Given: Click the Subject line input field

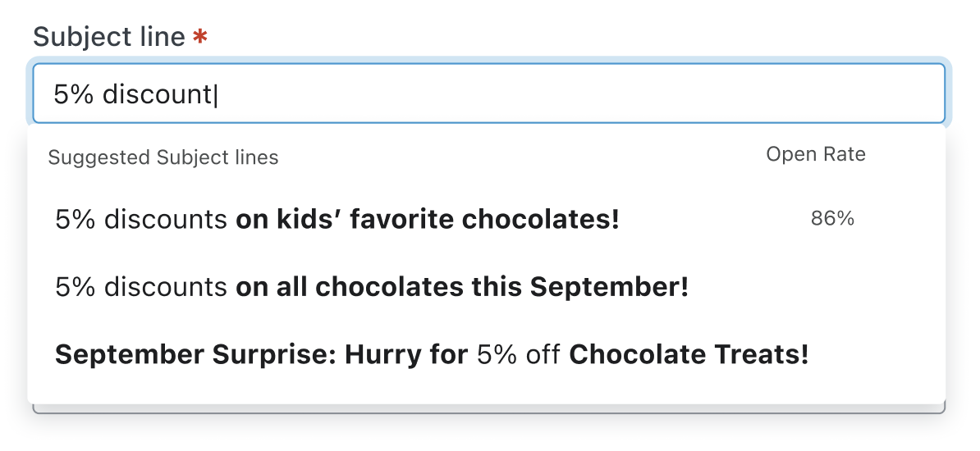Looking at the screenshot, I should (x=488, y=93).
